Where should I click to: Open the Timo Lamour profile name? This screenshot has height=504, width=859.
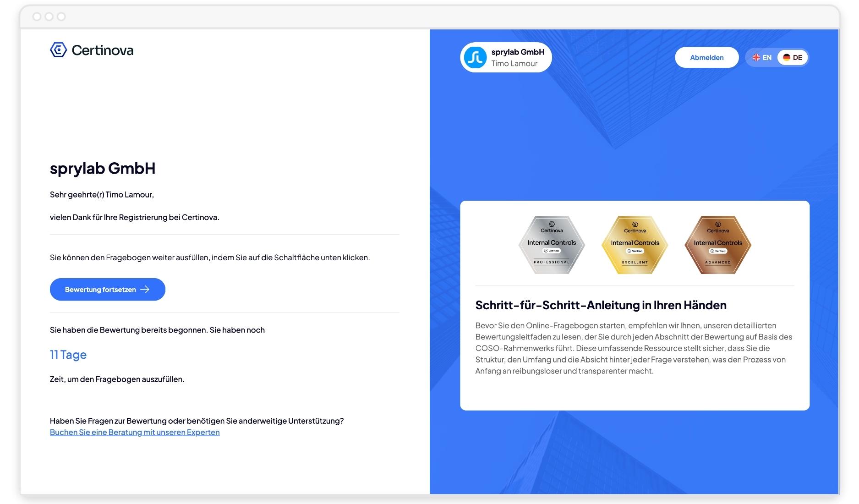pyautogui.click(x=514, y=64)
